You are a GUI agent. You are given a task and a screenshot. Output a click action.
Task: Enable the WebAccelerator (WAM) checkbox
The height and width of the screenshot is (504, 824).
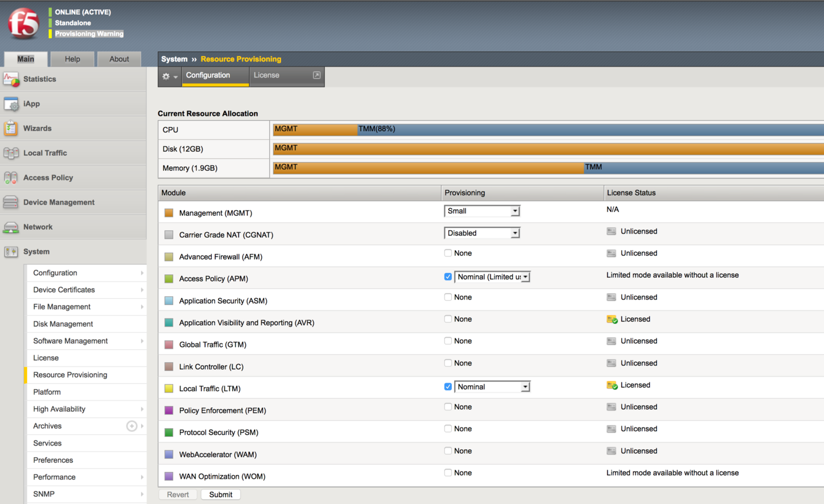click(x=448, y=451)
